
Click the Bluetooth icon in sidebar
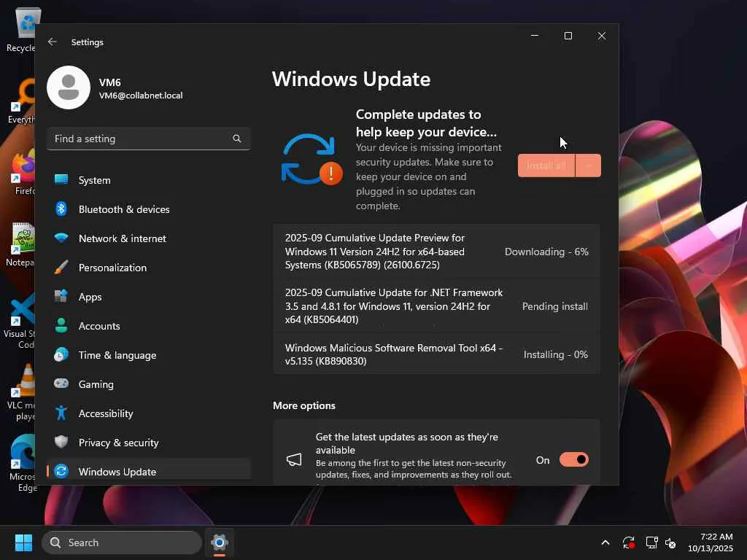(61, 209)
